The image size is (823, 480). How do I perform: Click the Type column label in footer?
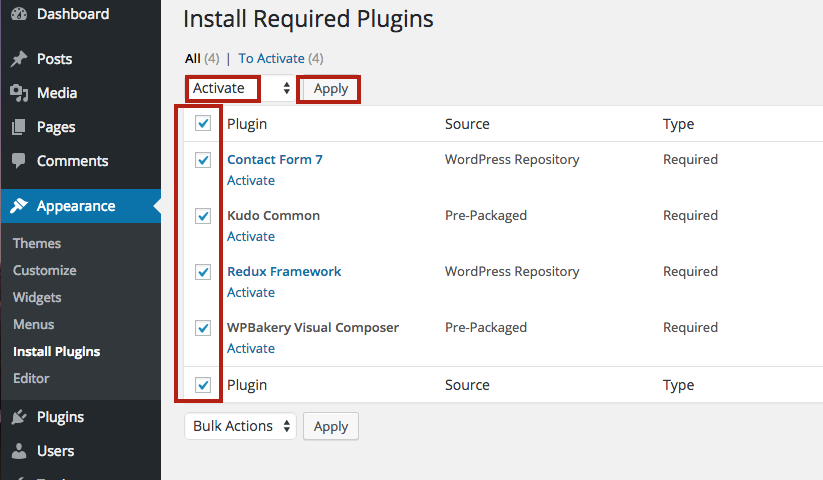coord(678,386)
